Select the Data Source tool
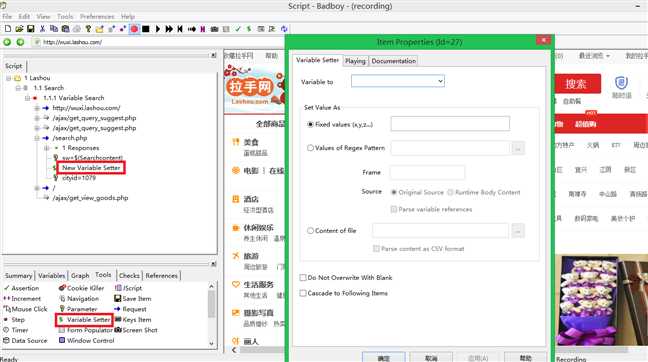Image resolution: width=648 pixels, height=362 pixels. [25, 341]
